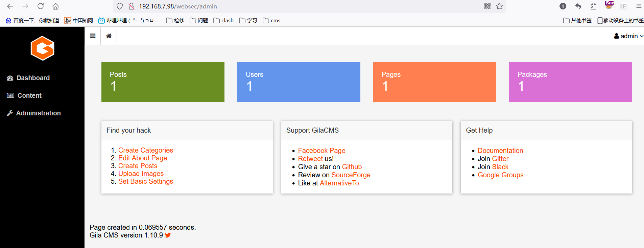The width and height of the screenshot is (644, 248).
Task: Click the undo-arrow toolbar extension icon
Action: (x=578, y=6)
